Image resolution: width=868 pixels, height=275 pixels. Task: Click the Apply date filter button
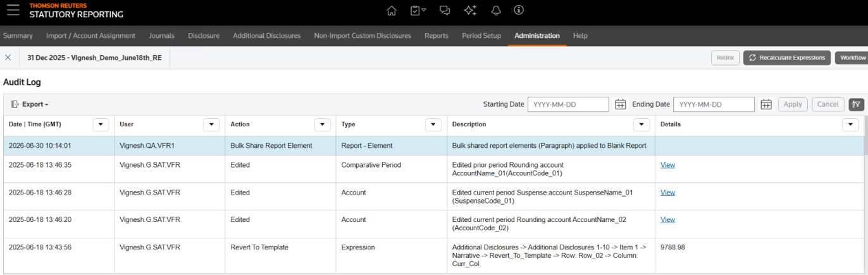[793, 104]
